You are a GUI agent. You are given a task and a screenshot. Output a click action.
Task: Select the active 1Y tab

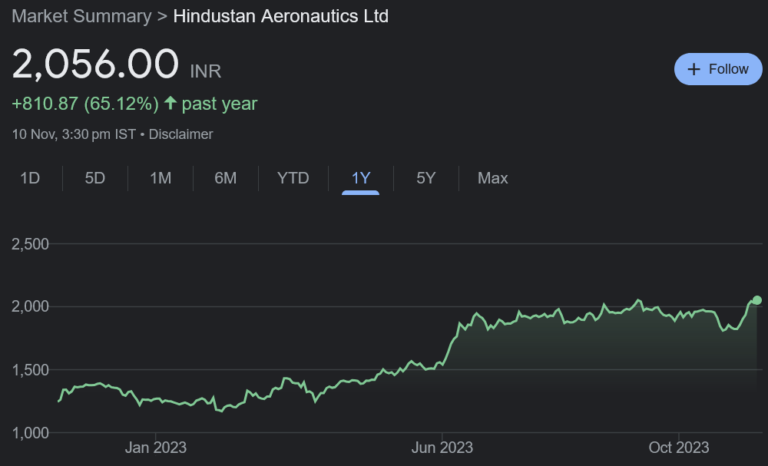[360, 178]
